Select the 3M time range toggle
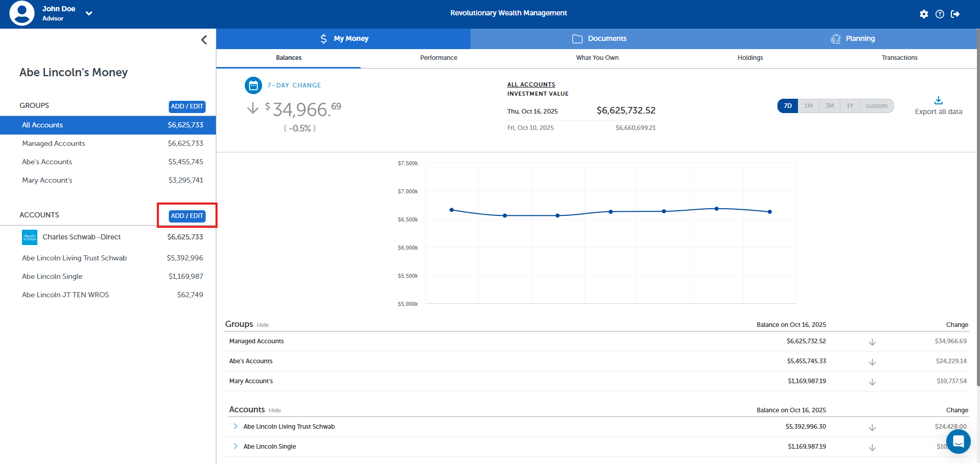Image resolution: width=980 pixels, height=464 pixels. point(829,106)
